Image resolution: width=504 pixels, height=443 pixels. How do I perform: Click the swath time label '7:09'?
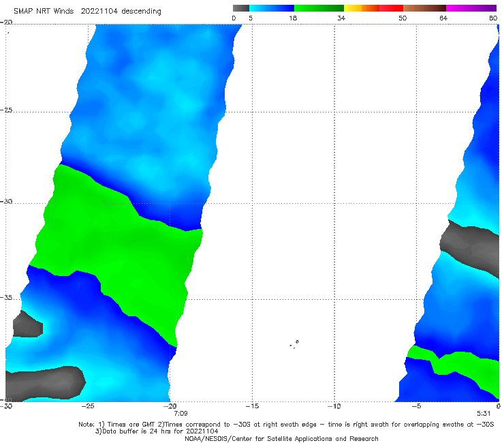tap(180, 414)
